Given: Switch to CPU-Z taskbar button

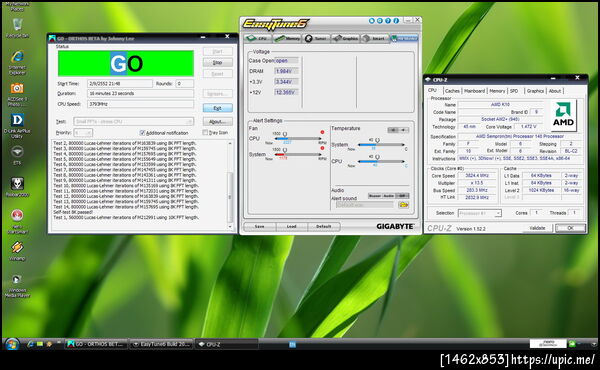Looking at the screenshot, I should 227,344.
